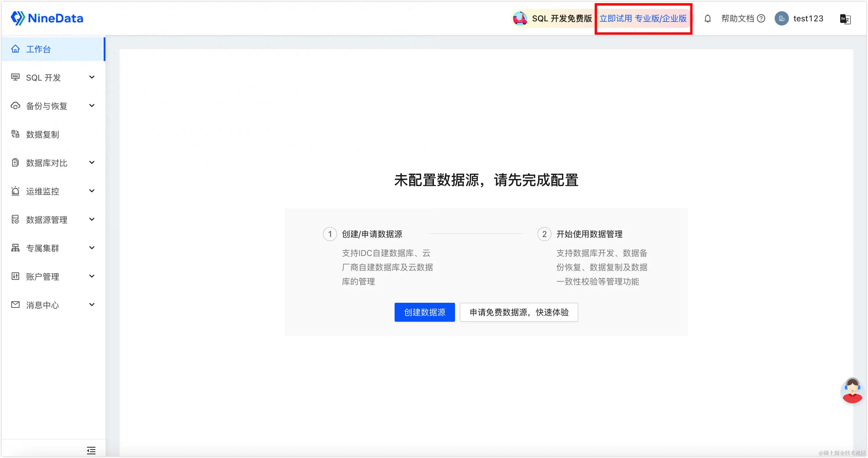Image resolution: width=868 pixels, height=458 pixels.
Task: Click the language translate icon
Action: coord(845,19)
